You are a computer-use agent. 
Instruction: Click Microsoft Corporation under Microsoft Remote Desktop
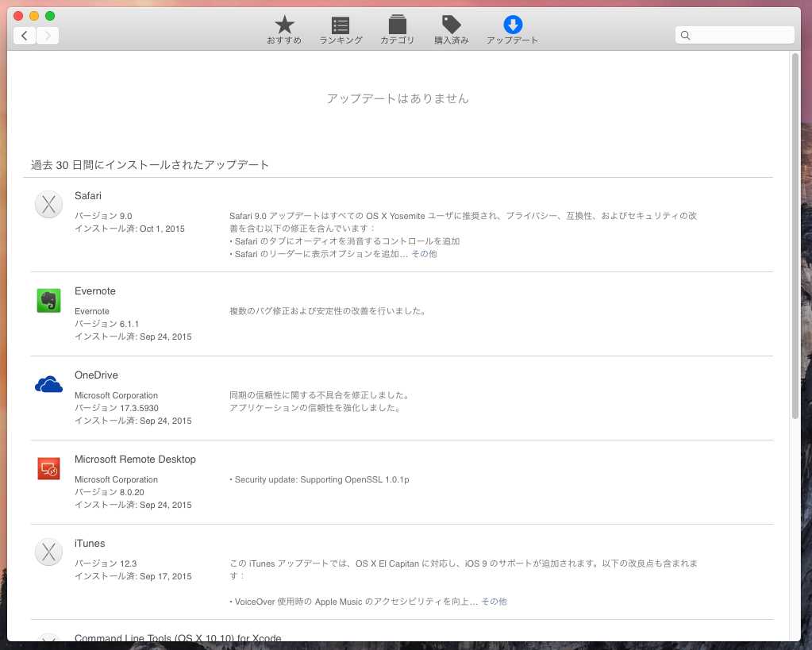click(116, 479)
